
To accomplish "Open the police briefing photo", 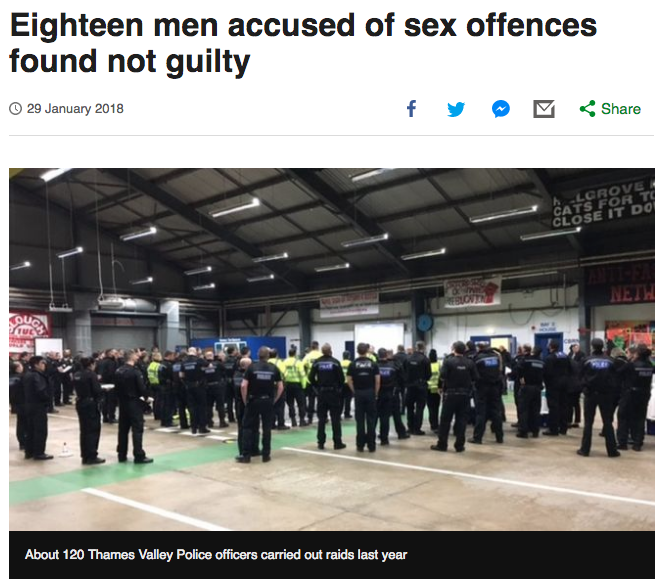I will click(332, 349).
